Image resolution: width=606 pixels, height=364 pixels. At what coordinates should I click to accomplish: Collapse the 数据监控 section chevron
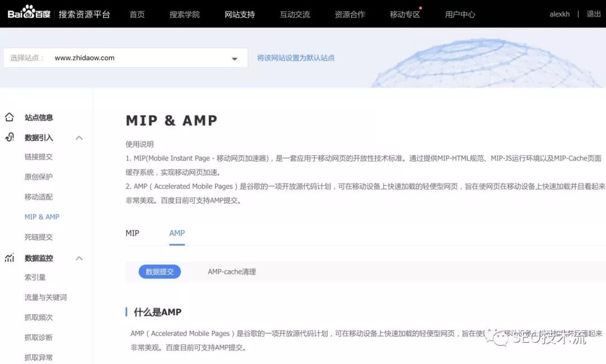(x=79, y=259)
